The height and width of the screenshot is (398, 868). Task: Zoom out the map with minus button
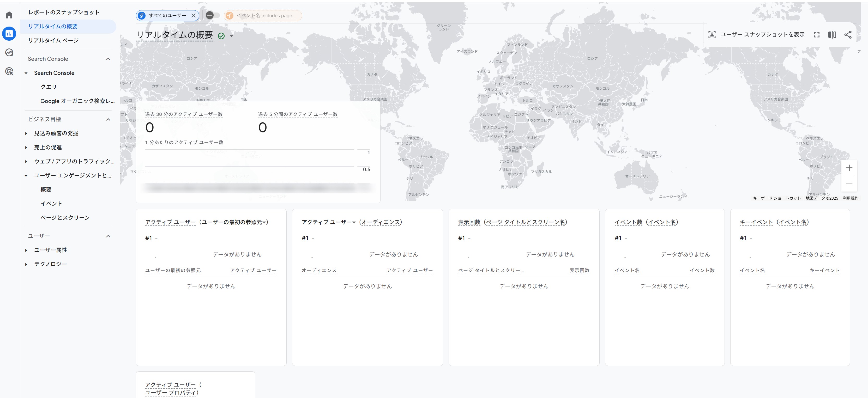[x=849, y=184]
